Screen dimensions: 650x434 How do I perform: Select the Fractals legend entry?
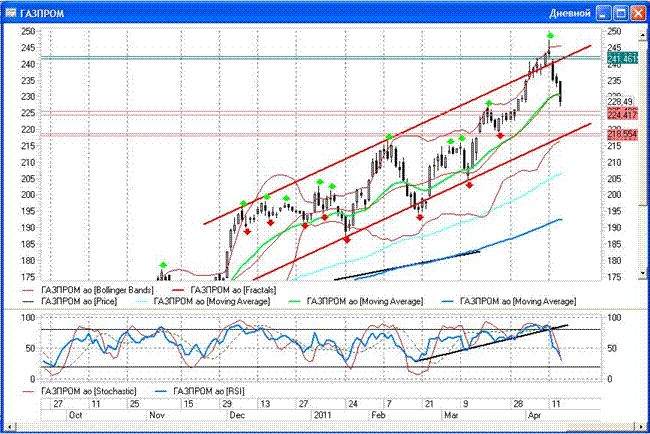[x=223, y=290]
